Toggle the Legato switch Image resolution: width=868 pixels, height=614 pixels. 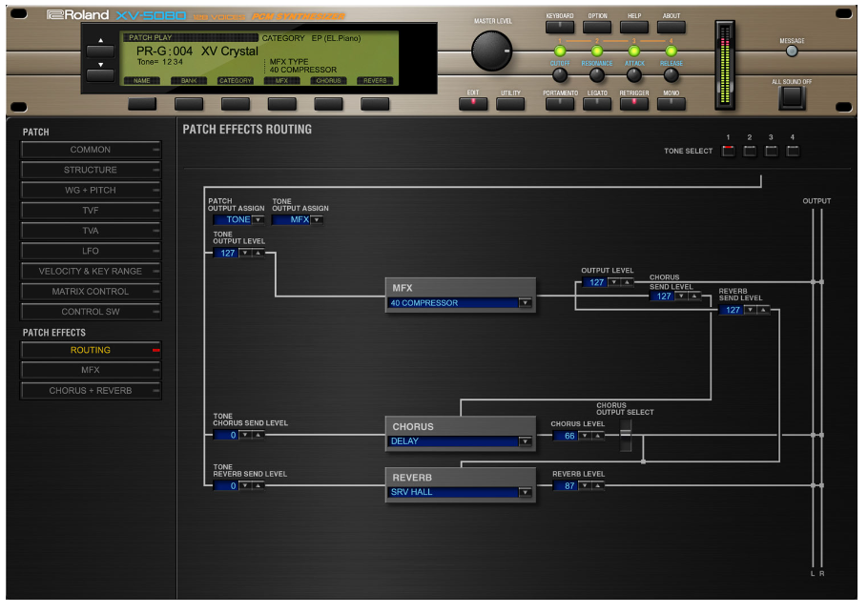[x=597, y=103]
